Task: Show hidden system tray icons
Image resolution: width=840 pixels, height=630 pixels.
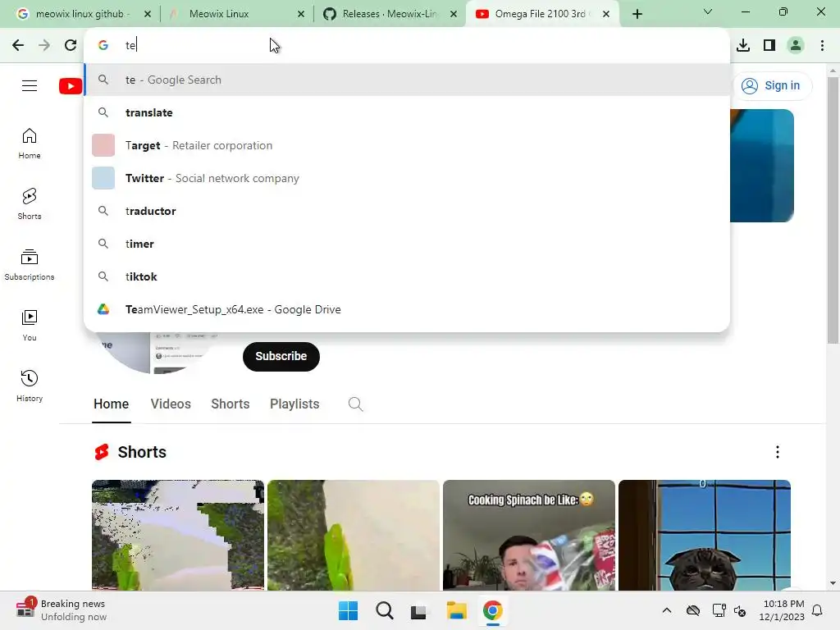Action: (x=666, y=610)
